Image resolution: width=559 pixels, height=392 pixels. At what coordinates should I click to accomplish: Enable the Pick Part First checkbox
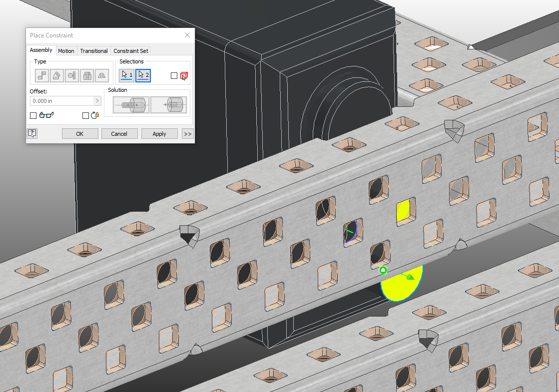pyautogui.click(x=174, y=75)
